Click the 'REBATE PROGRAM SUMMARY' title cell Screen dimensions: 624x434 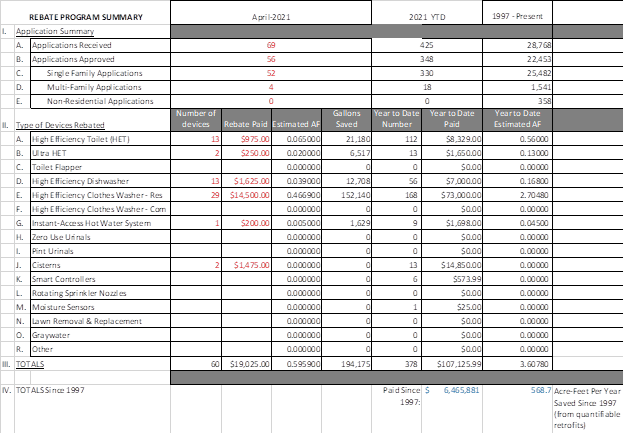[86, 17]
